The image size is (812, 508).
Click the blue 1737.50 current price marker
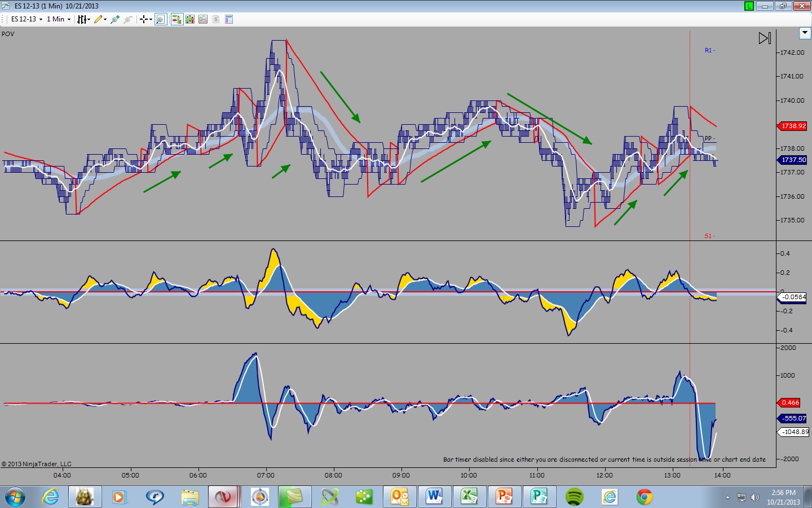click(x=793, y=160)
